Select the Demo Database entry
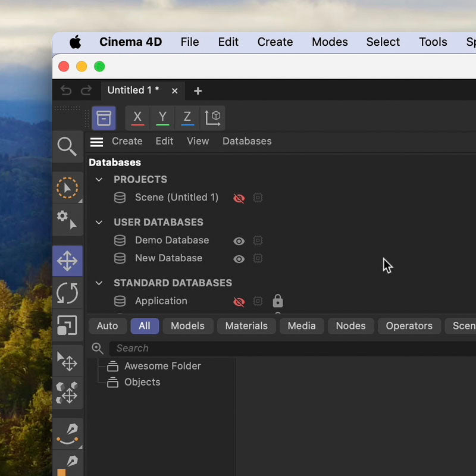 pyautogui.click(x=172, y=240)
